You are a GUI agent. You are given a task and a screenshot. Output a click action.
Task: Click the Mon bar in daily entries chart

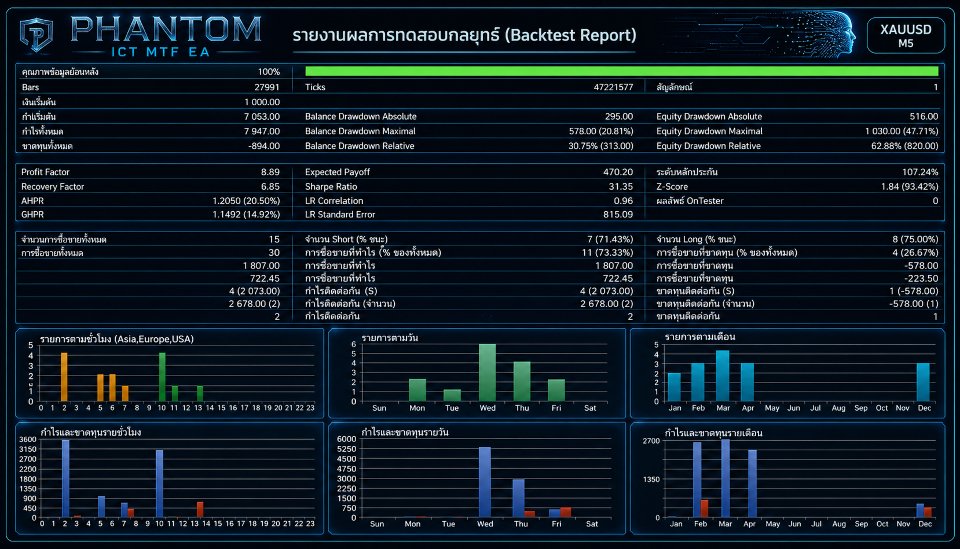pos(417,390)
